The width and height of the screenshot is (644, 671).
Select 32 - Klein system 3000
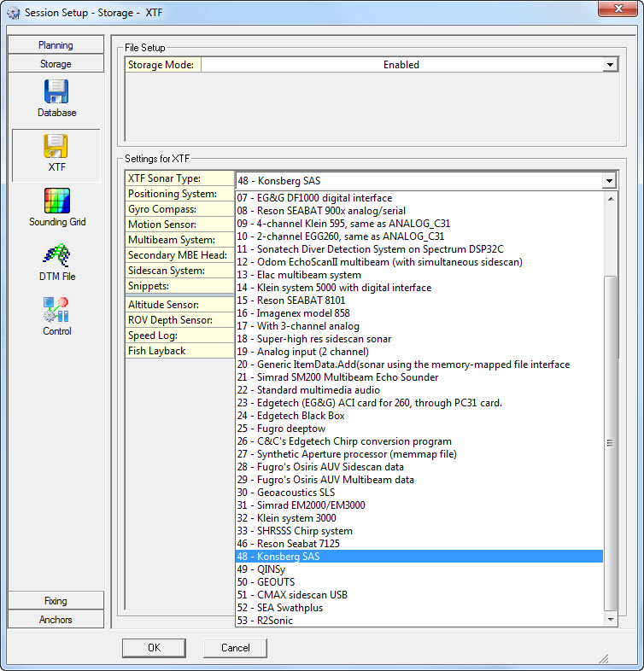tap(287, 518)
